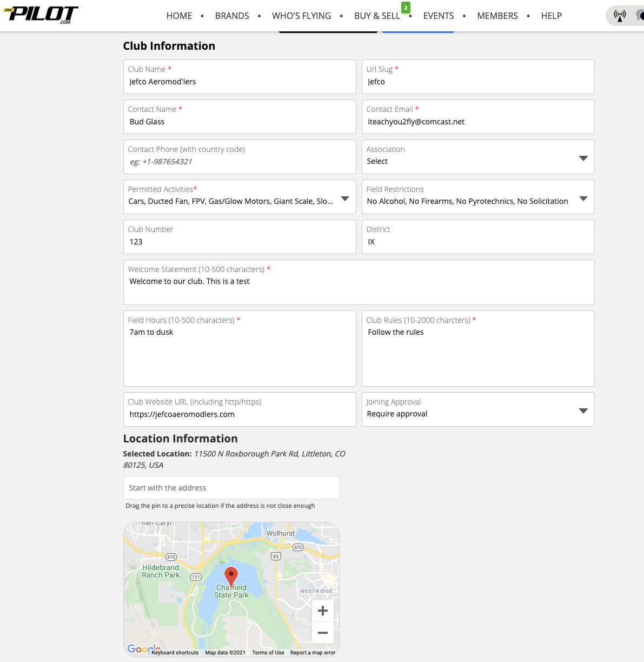The width and height of the screenshot is (644, 662).
Task: Open the Field Restrictions dropdown
Action: 583,198
